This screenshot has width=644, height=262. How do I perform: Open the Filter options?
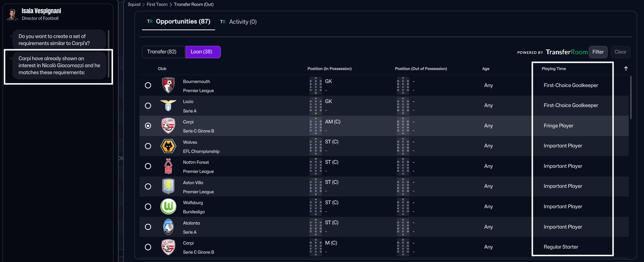click(x=598, y=52)
